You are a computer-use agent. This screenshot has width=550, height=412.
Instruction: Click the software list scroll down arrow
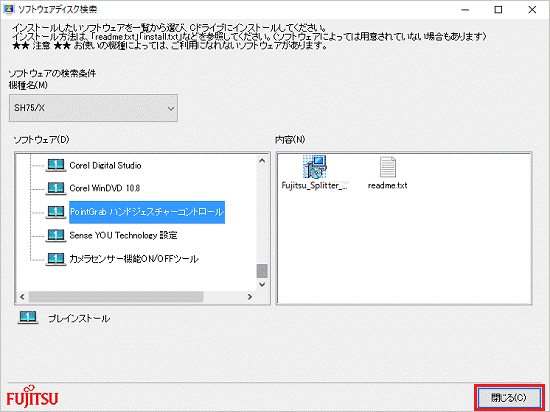262,284
